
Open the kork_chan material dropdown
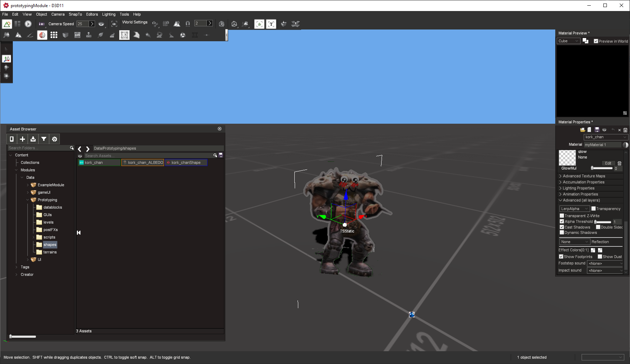[606, 137]
